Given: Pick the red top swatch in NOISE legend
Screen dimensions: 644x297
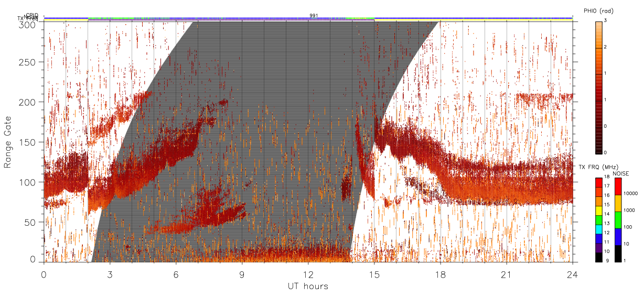Looking at the screenshot, I should pyautogui.click(x=618, y=186).
